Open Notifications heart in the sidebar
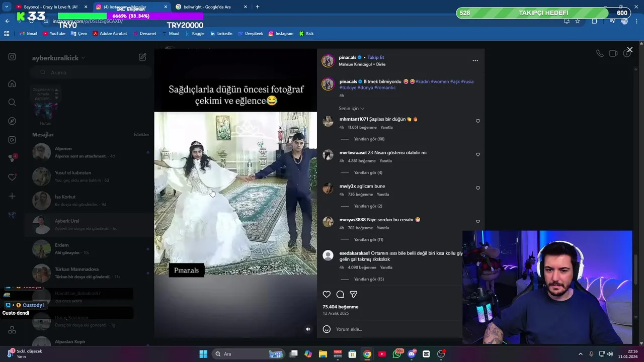The width and height of the screenshot is (644, 362). click(x=12, y=177)
